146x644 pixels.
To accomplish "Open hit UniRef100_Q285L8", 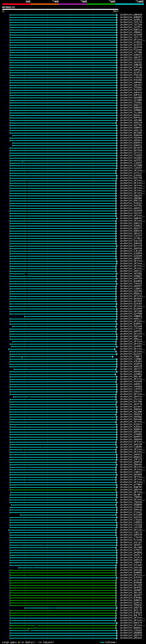I will point(131,20).
